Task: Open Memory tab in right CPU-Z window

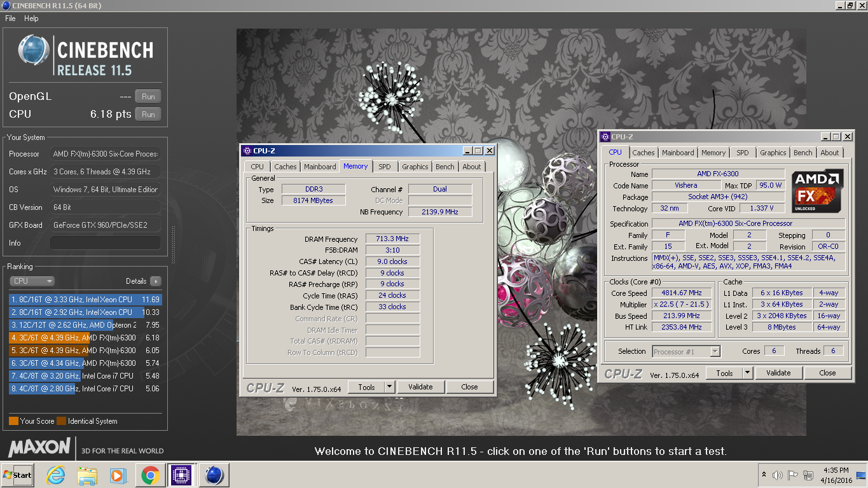Action: point(713,153)
